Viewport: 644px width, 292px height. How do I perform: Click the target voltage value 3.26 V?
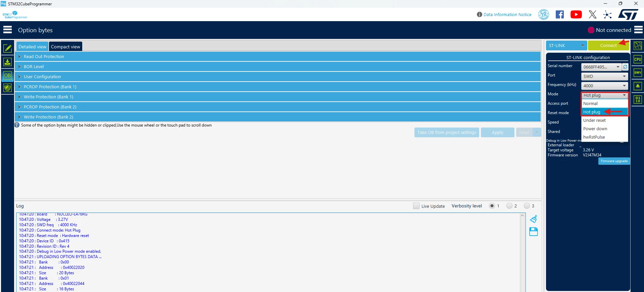pyautogui.click(x=588, y=150)
